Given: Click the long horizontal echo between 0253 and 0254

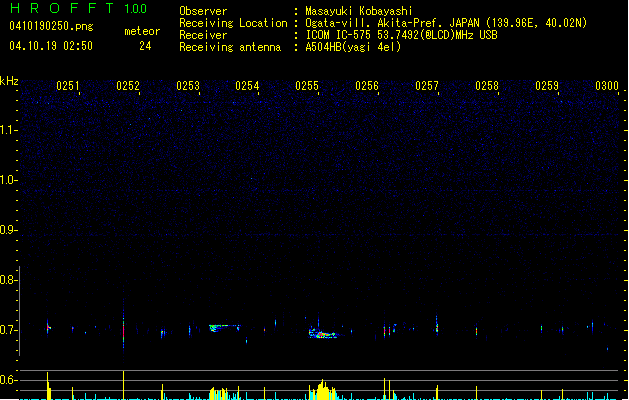Looking at the screenshot, I should point(225,328).
